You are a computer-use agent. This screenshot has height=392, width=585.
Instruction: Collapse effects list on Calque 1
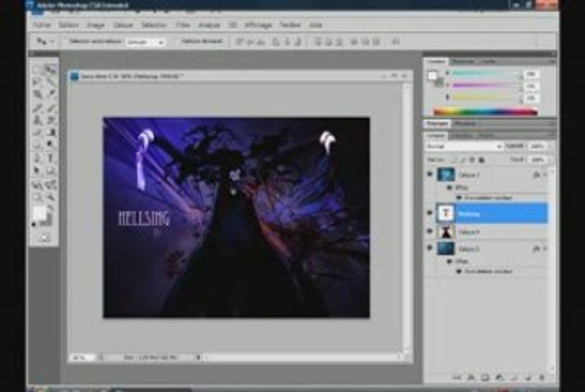pyautogui.click(x=545, y=175)
